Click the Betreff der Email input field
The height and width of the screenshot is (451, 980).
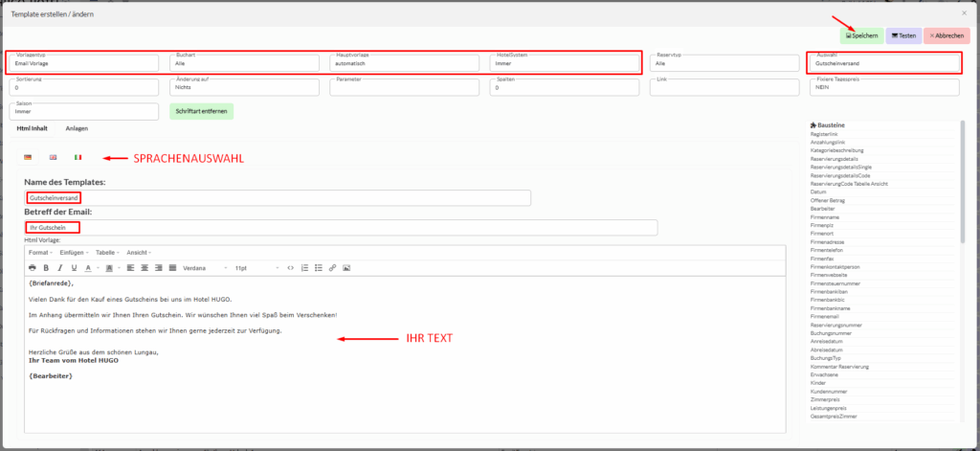coord(341,227)
